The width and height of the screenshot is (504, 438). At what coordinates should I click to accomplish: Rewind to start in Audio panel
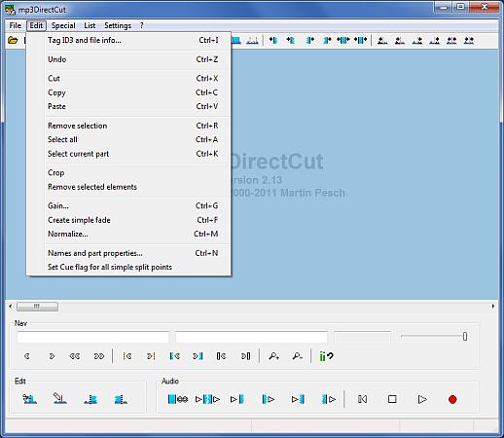[x=362, y=399]
